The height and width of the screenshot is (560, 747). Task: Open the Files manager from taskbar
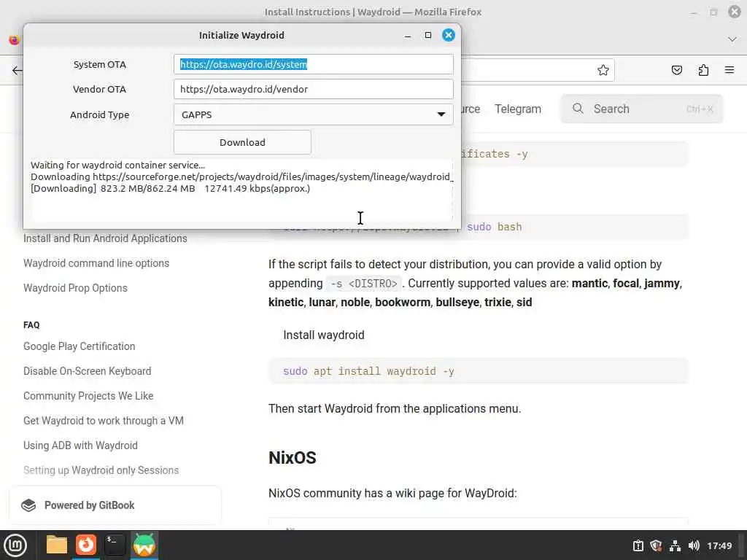[x=57, y=545]
